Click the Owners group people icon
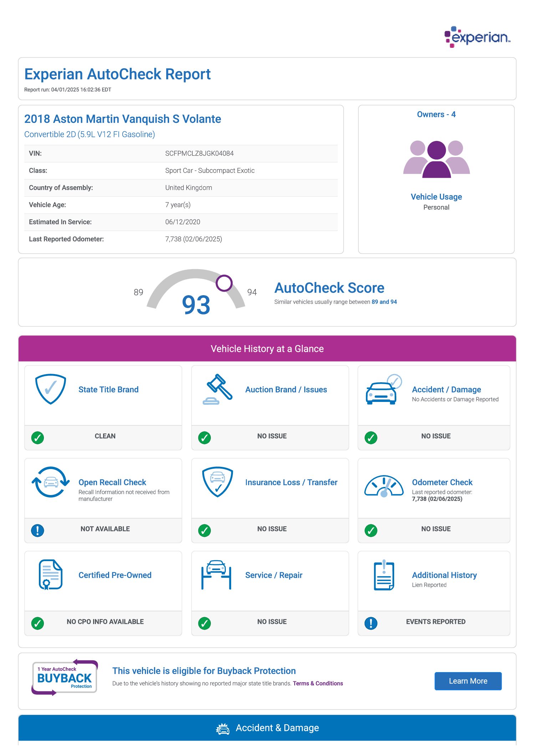This screenshot has width=534, height=756. pyautogui.click(x=436, y=159)
